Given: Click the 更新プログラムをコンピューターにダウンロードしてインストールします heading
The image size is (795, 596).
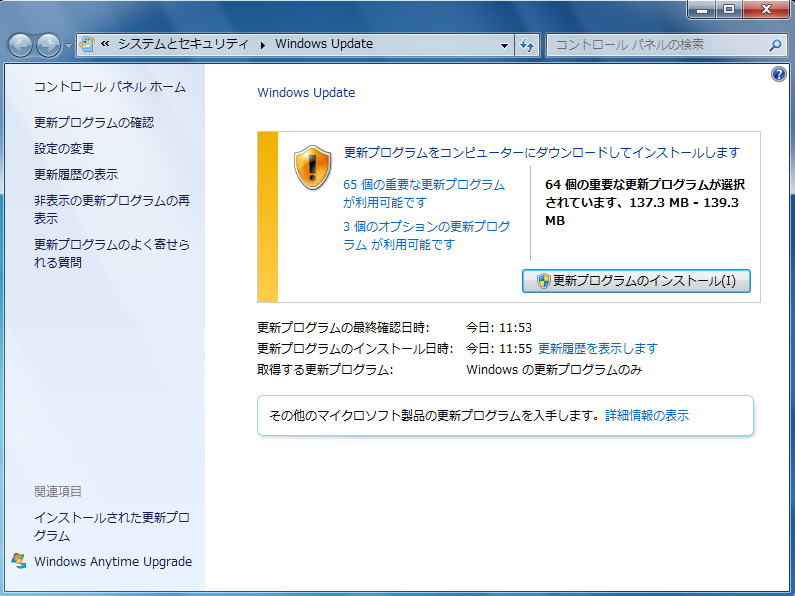Looking at the screenshot, I should point(542,153).
